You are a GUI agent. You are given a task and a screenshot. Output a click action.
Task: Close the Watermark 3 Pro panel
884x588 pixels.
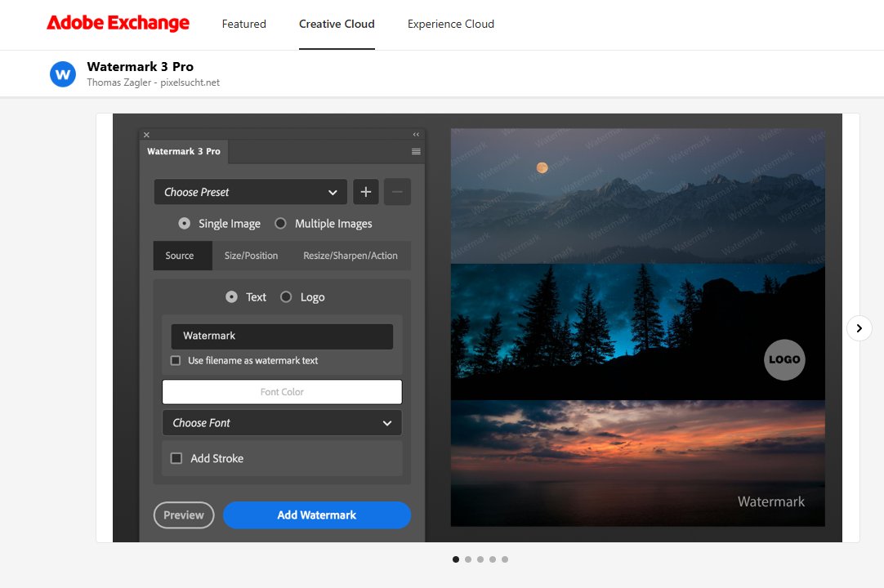pos(146,134)
